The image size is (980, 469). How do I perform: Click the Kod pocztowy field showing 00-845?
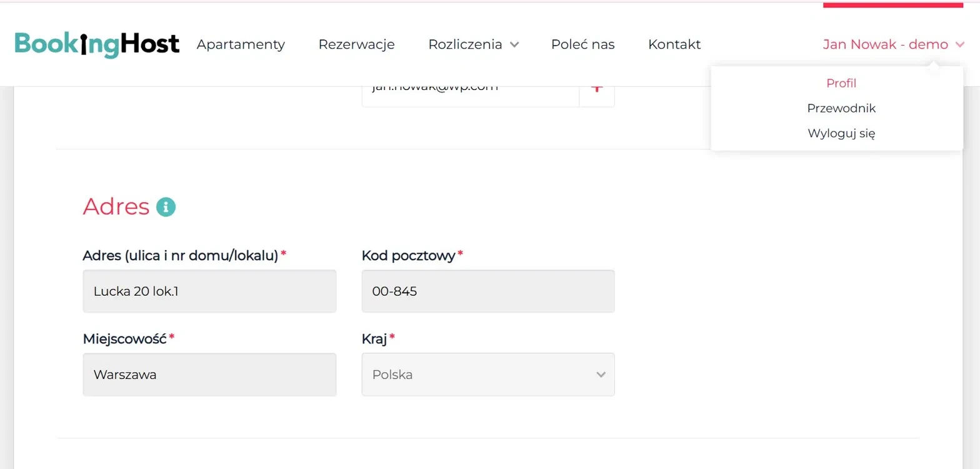(x=488, y=291)
